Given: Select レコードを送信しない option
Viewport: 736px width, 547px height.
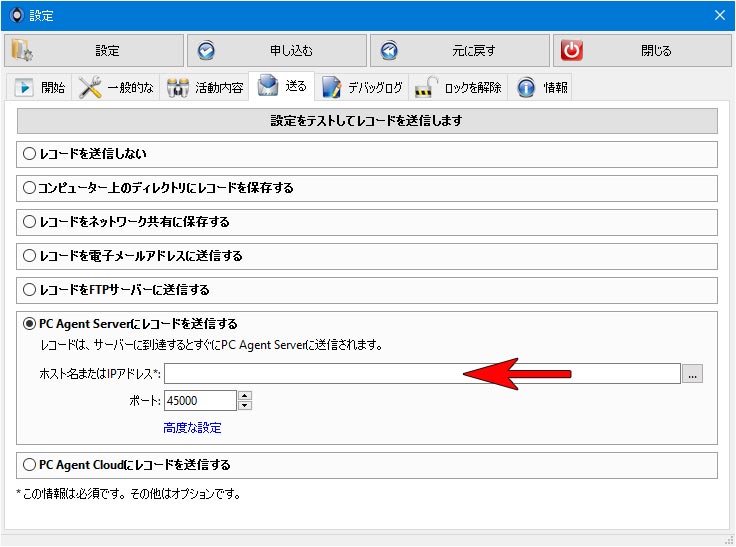Looking at the screenshot, I should [29, 154].
